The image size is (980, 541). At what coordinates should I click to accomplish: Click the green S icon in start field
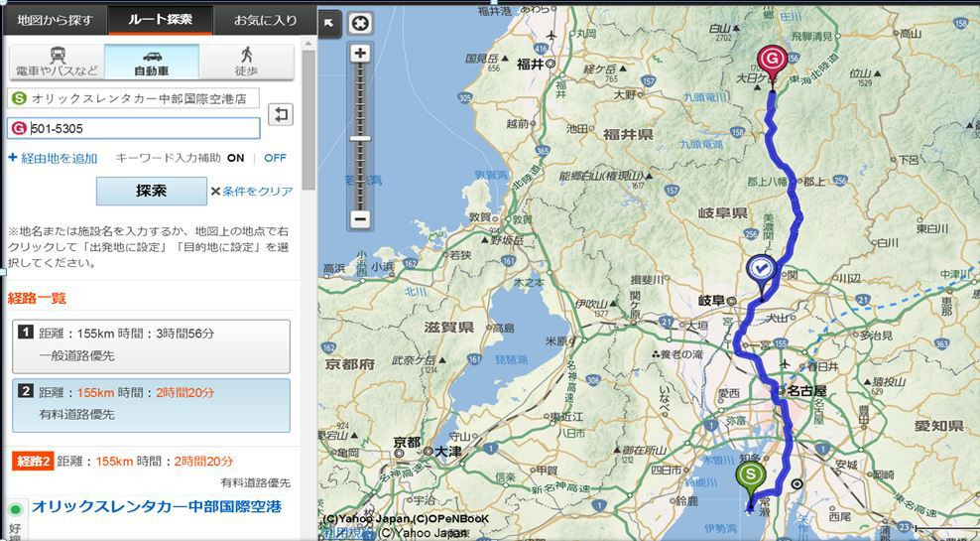pyautogui.click(x=20, y=98)
